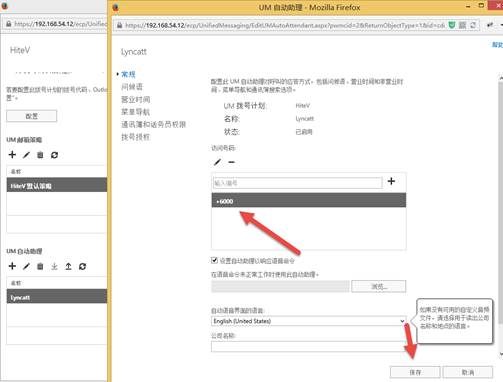Reload the page in the Firefox dialog window
Screen dimensions: 503x382
[x=473, y=25]
